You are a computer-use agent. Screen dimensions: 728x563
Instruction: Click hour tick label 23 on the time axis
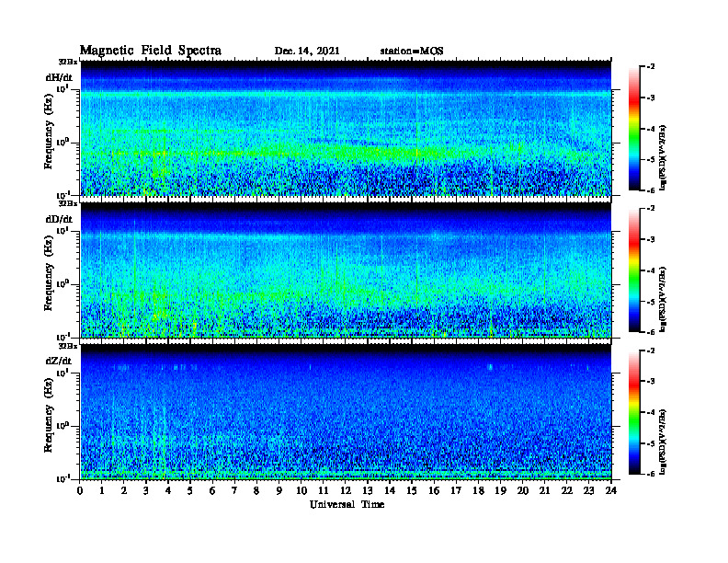[588, 491]
